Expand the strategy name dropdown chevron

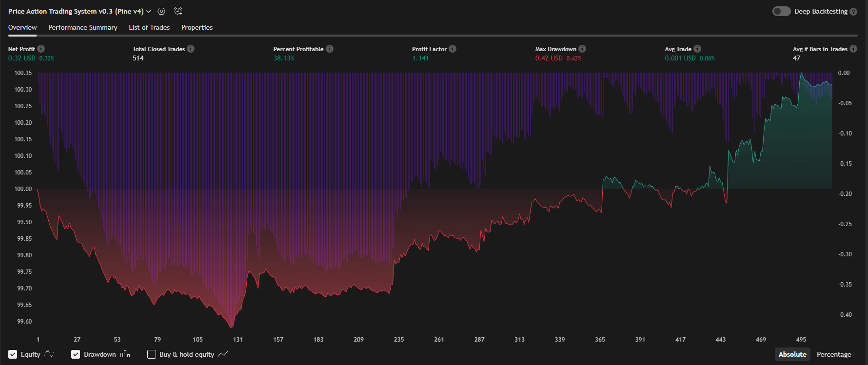pyautogui.click(x=149, y=12)
